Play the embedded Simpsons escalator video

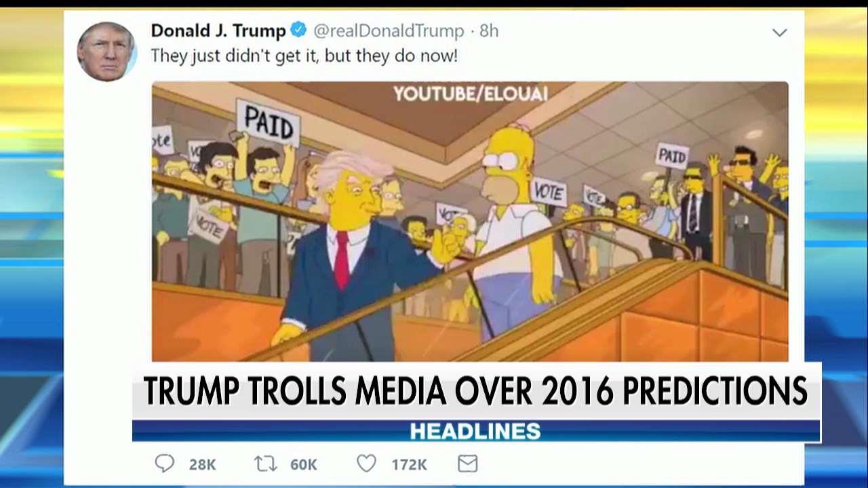(469, 222)
